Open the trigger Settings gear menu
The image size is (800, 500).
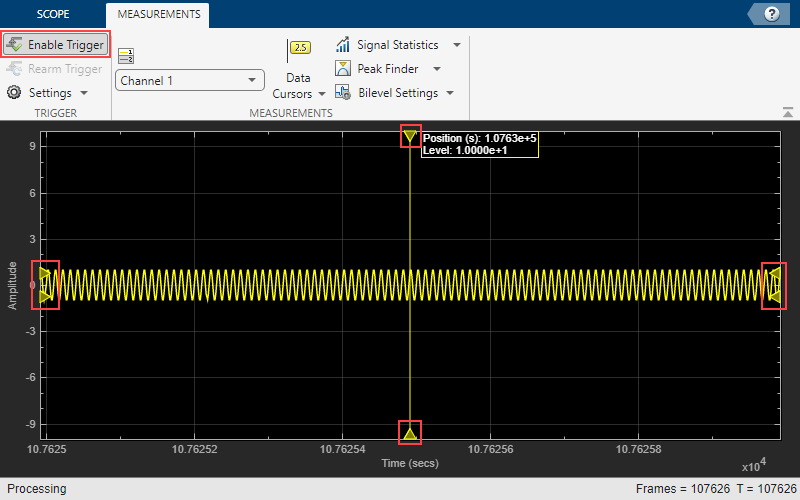pyautogui.click(x=14, y=93)
